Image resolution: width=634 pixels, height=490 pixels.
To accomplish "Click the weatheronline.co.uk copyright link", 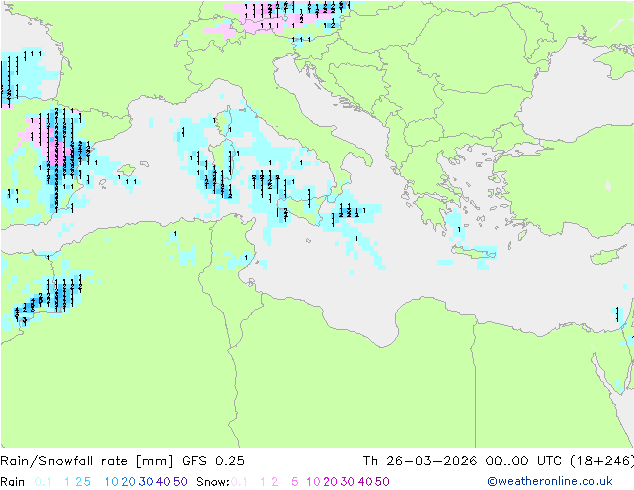I will tap(550, 481).
